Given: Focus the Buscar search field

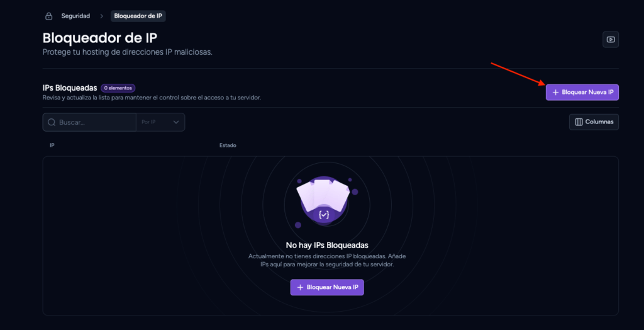Looking at the screenshot, I should (89, 122).
